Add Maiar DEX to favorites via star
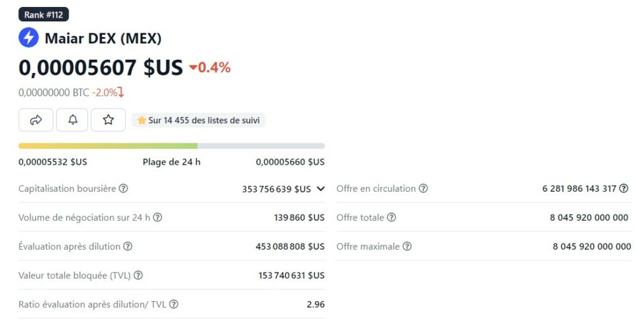Screen dimensions: 644x322 click(108, 119)
